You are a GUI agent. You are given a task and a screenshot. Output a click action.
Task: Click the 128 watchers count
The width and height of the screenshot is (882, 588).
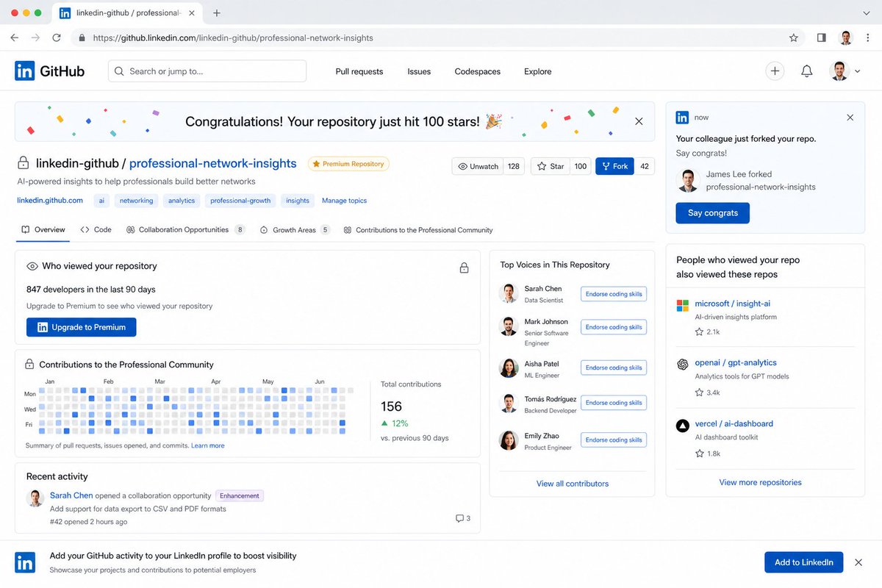pos(514,166)
